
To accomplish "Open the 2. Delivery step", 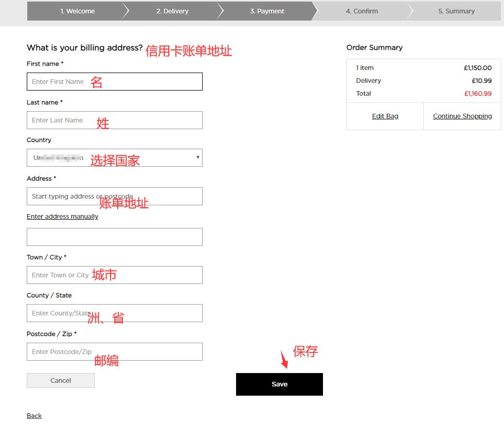I will [x=172, y=11].
